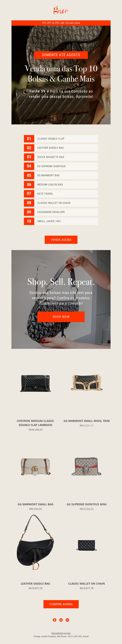Click the GG Marmont Small Bag title
Image resolution: width=122 pixels, height=644 pixels.
click(x=35, y=504)
